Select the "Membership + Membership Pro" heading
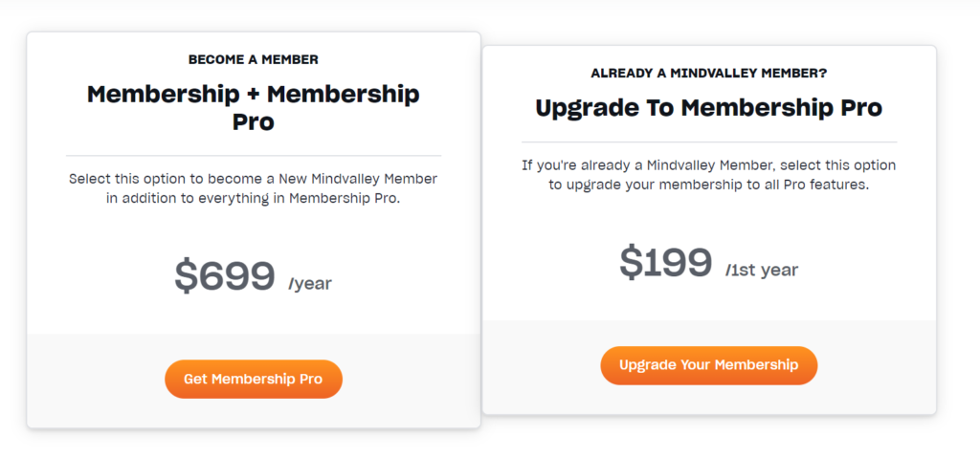980x458 pixels. (x=253, y=107)
